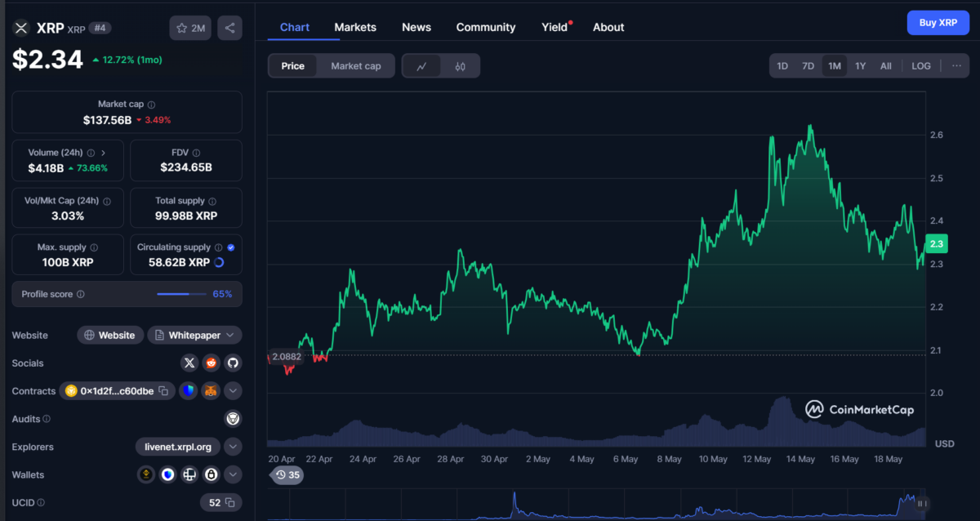Screen dimensions: 980x521
Task: Open Vol/Mkt Cap (24h) info icon
Action: (108, 201)
